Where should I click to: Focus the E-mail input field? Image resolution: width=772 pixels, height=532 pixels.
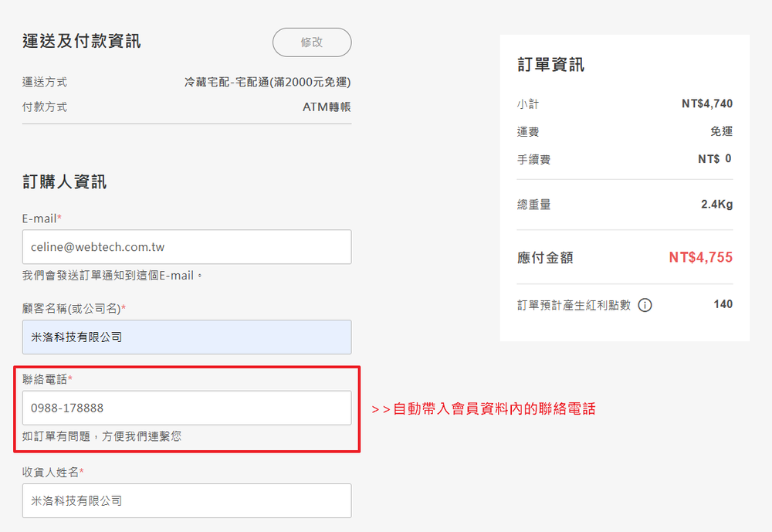(187, 247)
